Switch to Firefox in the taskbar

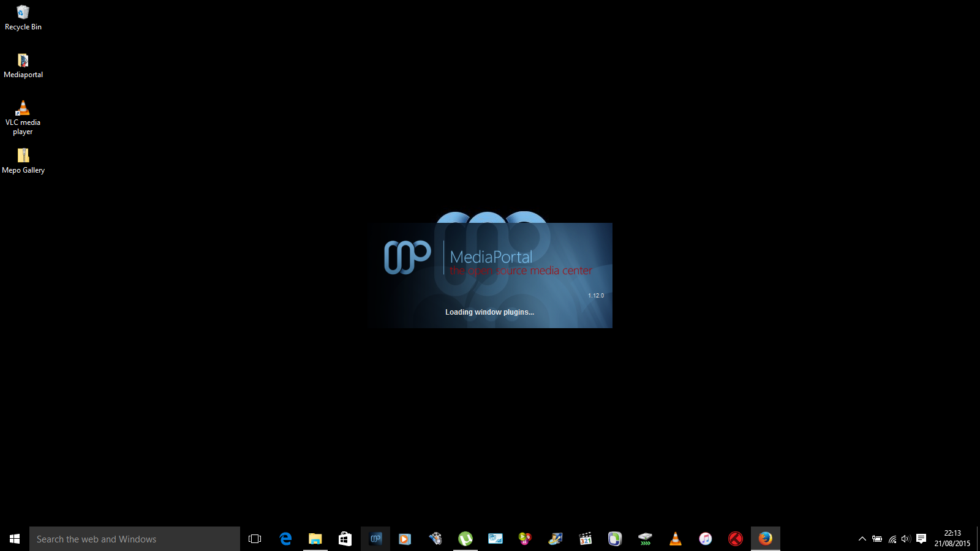pyautogui.click(x=766, y=539)
